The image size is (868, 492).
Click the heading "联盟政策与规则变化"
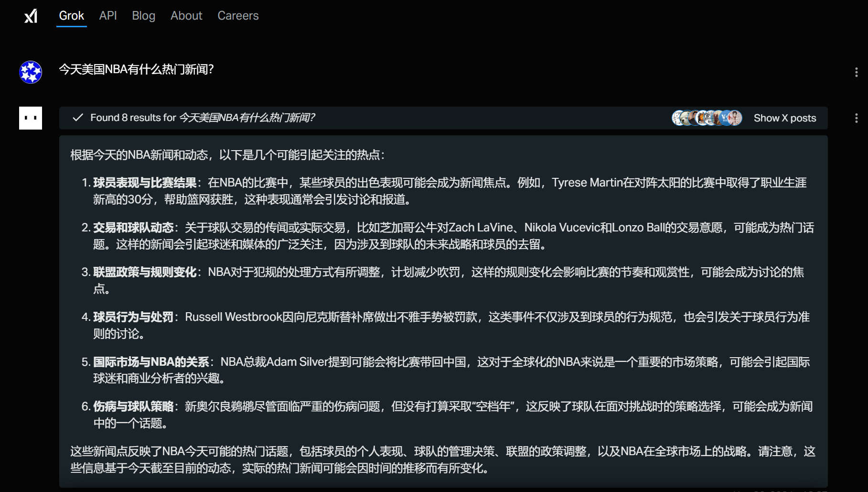145,272
